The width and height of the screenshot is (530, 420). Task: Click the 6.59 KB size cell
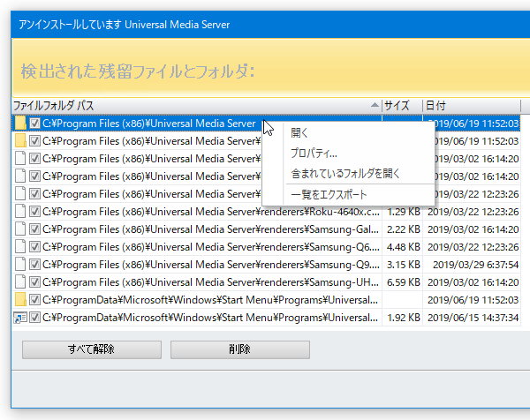pos(404,282)
